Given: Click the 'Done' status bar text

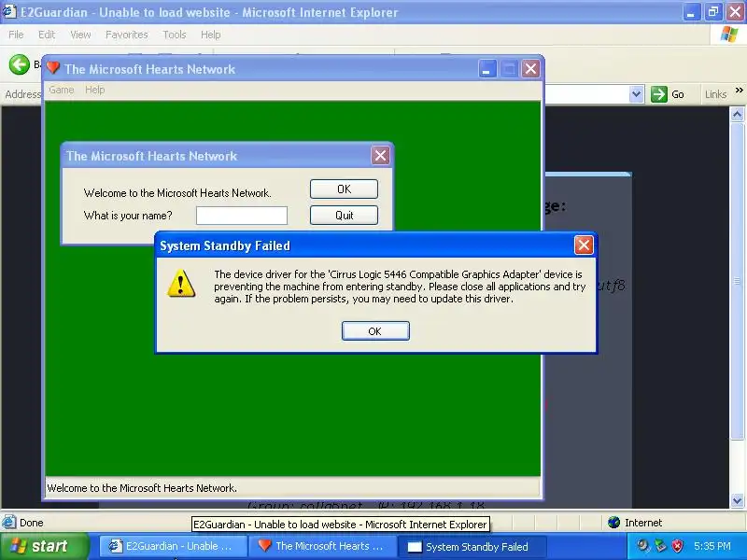Looking at the screenshot, I should (x=32, y=523).
